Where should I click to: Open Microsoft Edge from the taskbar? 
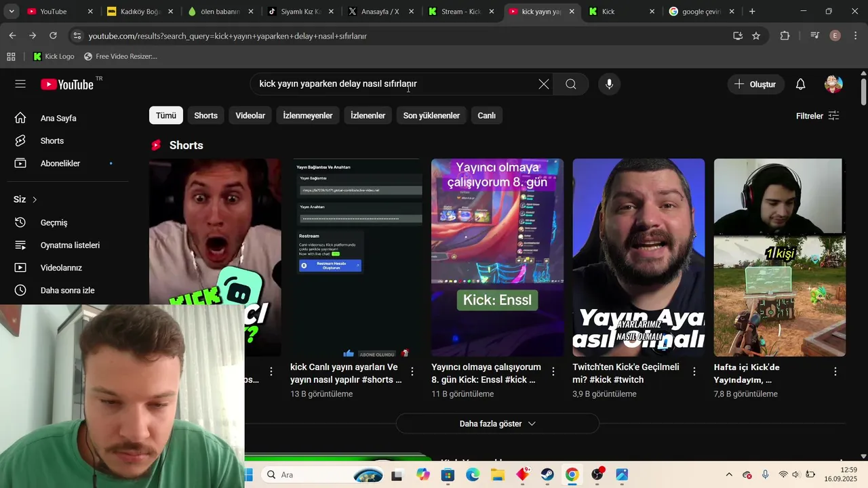coord(473,474)
